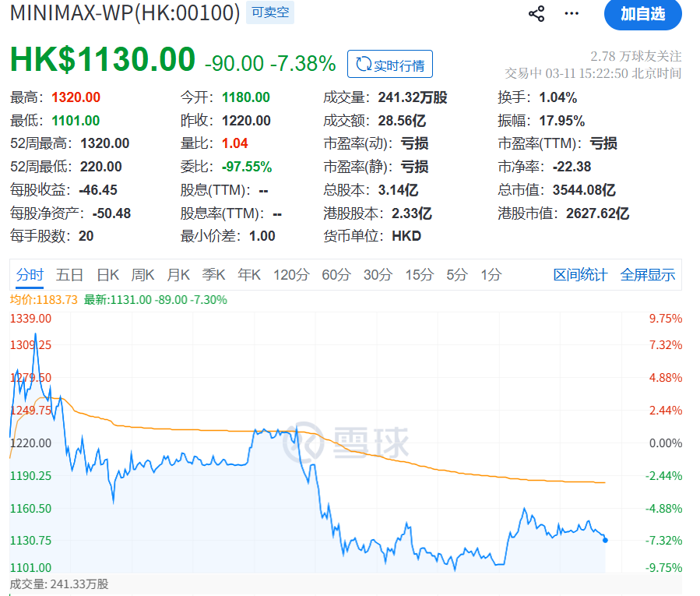Switch to the 五日 tab
The height and width of the screenshot is (596, 700).
70,274
